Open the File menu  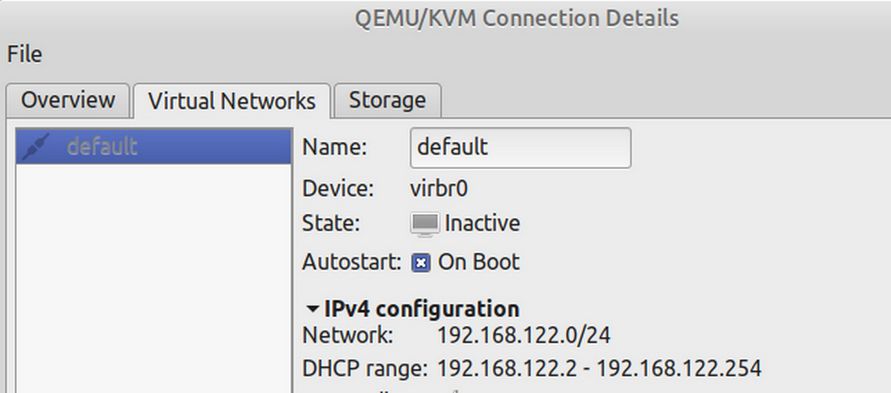[x=24, y=55]
